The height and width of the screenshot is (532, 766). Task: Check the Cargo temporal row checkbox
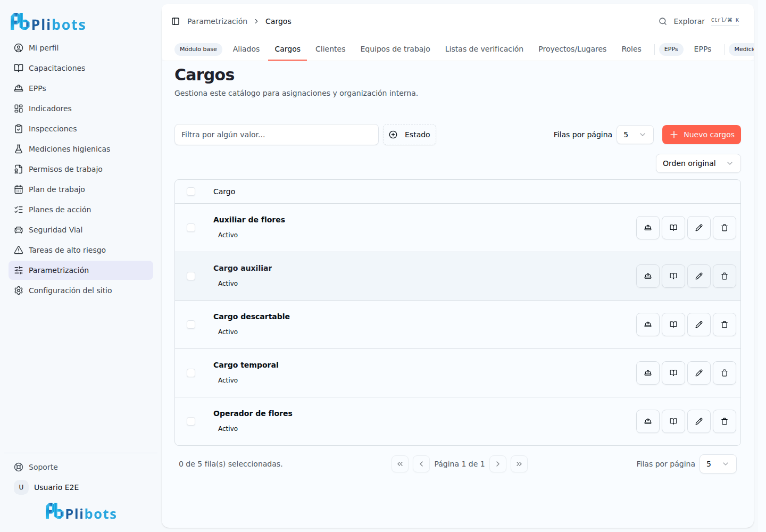click(191, 373)
